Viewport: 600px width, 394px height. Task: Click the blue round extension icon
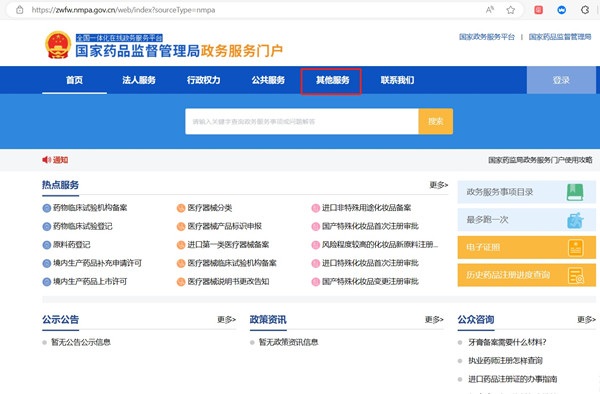coord(561,10)
